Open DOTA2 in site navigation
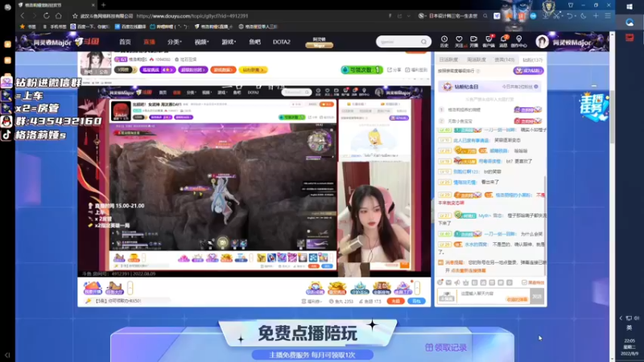 pyautogui.click(x=281, y=42)
